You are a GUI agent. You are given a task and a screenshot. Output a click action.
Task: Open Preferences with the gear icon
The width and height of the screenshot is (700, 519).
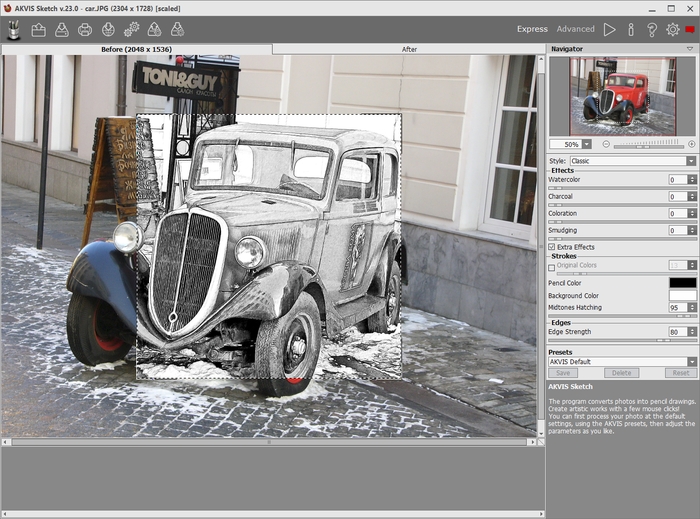click(x=673, y=29)
